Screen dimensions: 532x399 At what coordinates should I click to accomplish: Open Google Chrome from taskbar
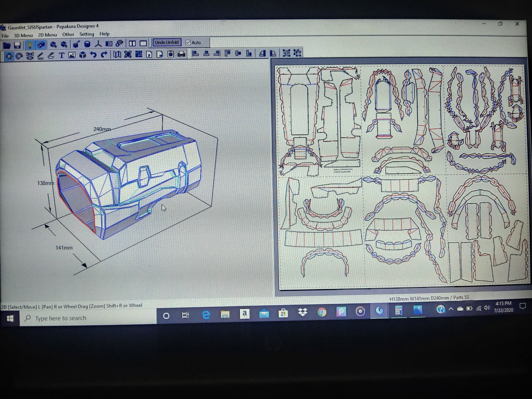(322, 312)
